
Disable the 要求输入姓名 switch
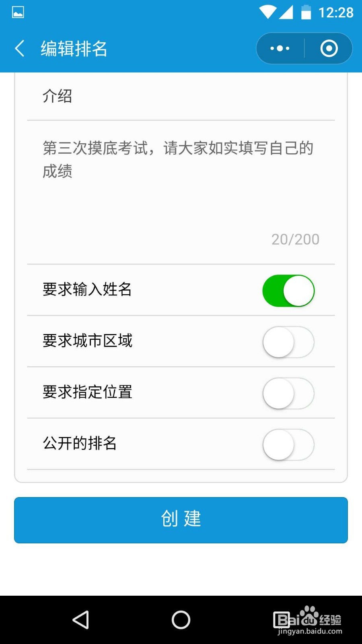point(288,291)
